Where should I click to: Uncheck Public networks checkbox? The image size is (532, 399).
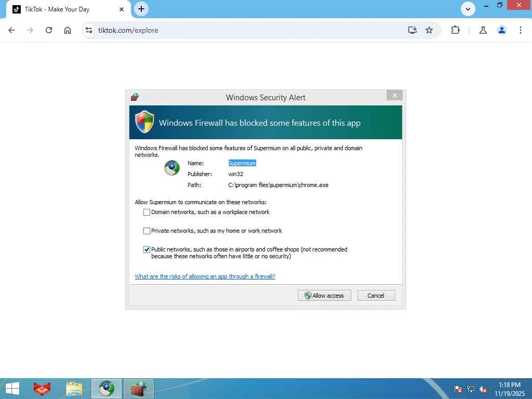coord(147,249)
